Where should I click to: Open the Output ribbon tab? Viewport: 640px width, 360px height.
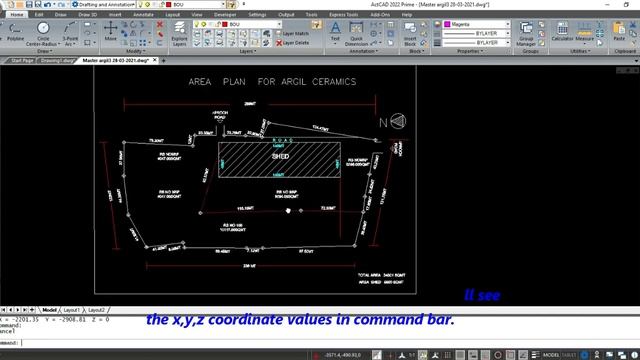coord(286,15)
